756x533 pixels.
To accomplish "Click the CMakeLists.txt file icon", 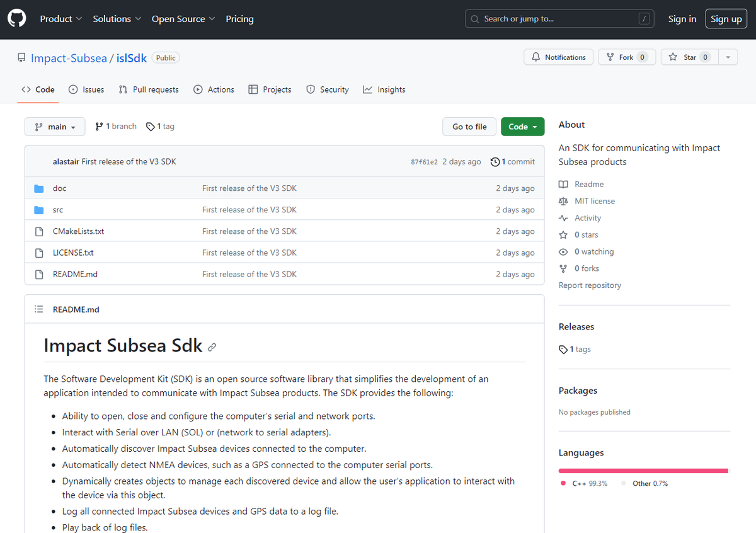I will (x=39, y=231).
